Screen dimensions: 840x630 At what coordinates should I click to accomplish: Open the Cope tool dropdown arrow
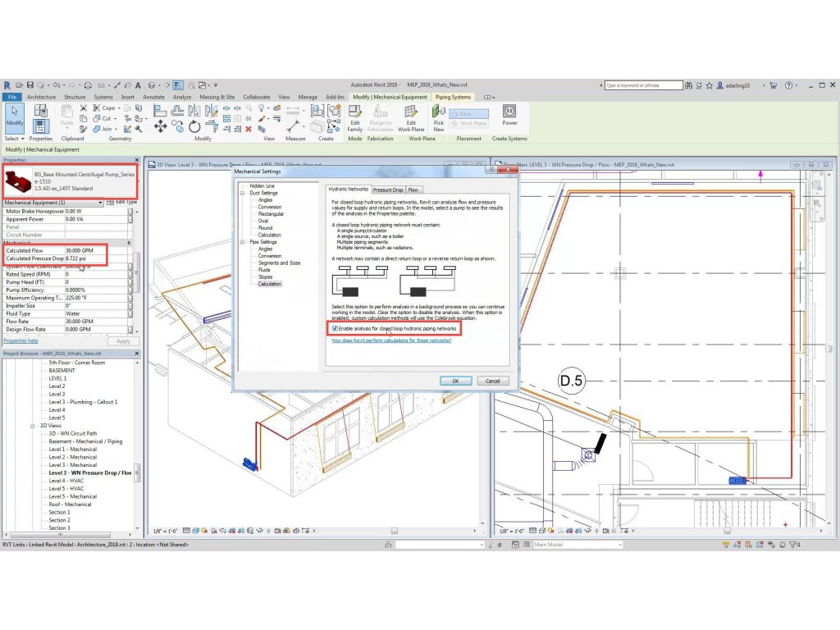[x=119, y=108]
